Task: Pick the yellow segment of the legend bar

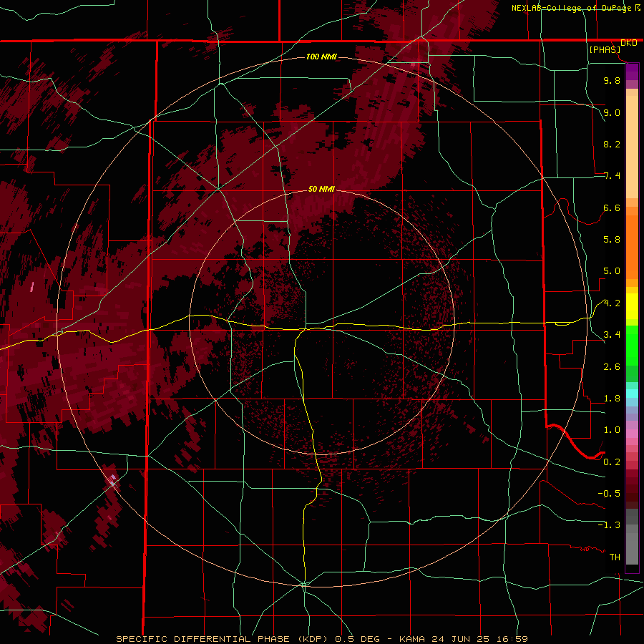Action: pos(632,306)
